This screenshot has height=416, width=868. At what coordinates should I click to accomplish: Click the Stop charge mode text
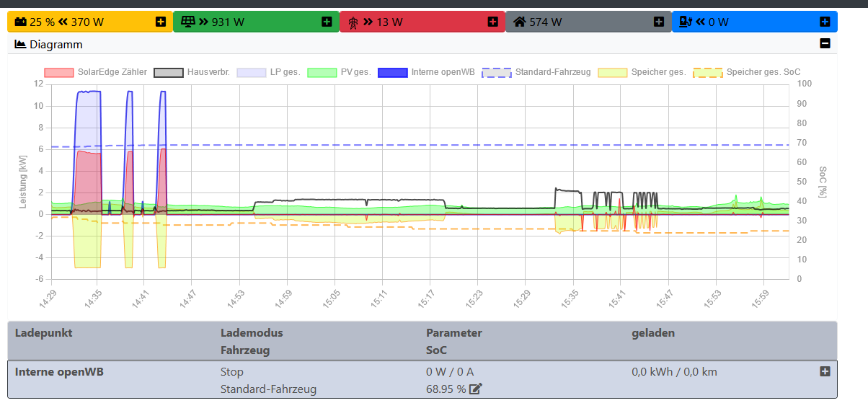coord(232,372)
